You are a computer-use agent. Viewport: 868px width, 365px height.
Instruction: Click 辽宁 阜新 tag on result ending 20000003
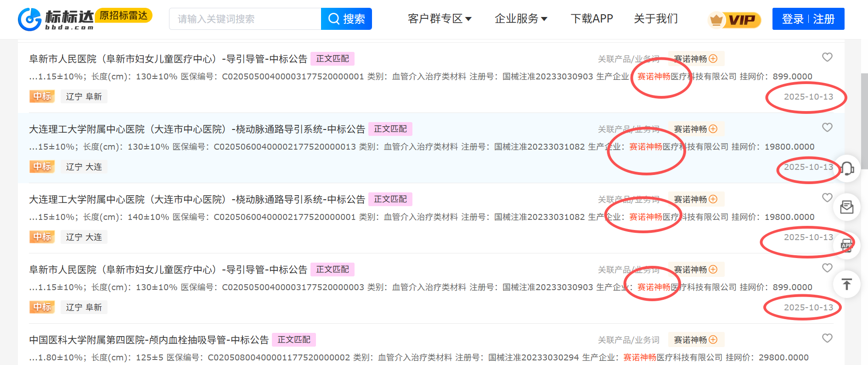pyautogui.click(x=84, y=307)
